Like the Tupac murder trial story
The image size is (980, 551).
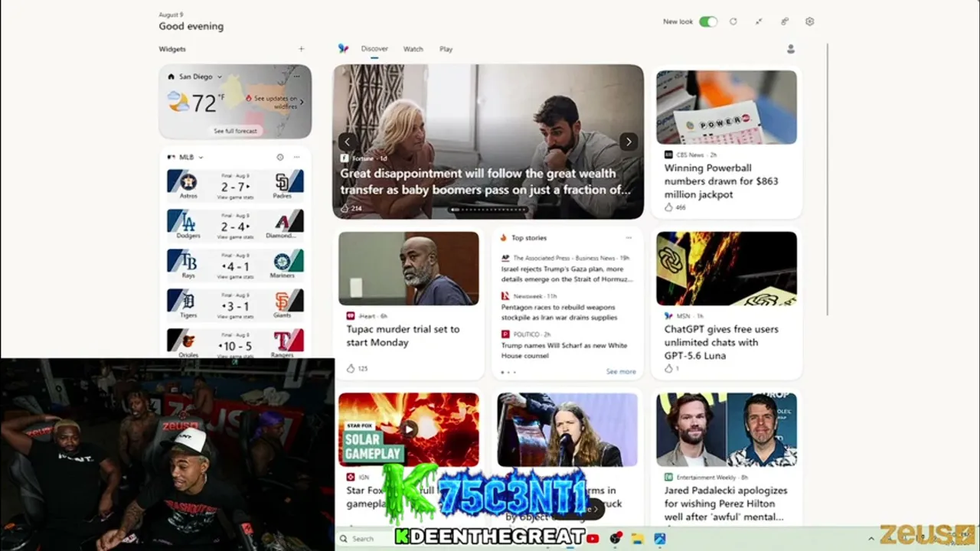351,368
